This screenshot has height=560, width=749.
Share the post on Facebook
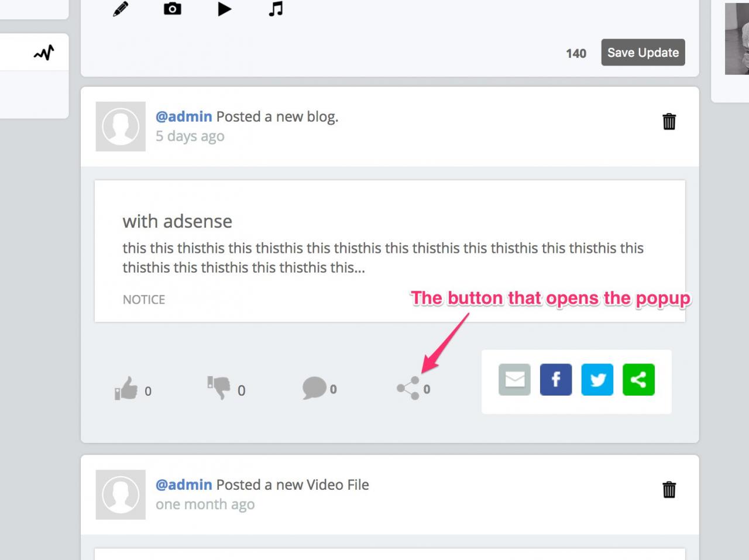556,380
